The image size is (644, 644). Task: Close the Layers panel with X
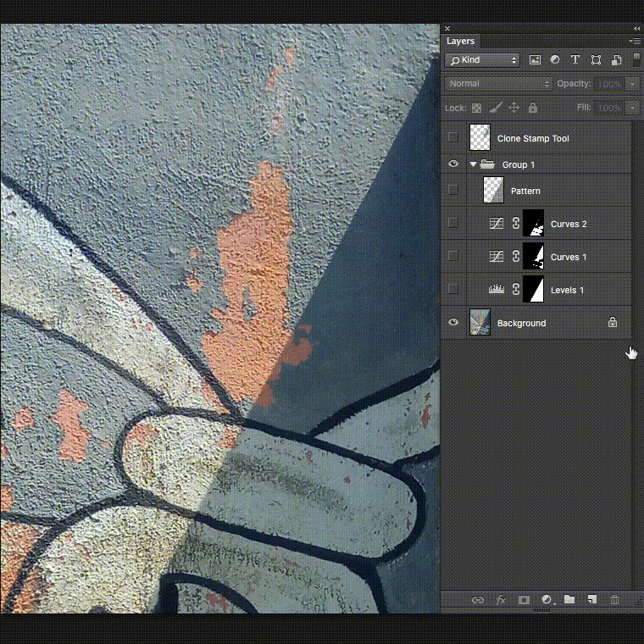coord(447,28)
